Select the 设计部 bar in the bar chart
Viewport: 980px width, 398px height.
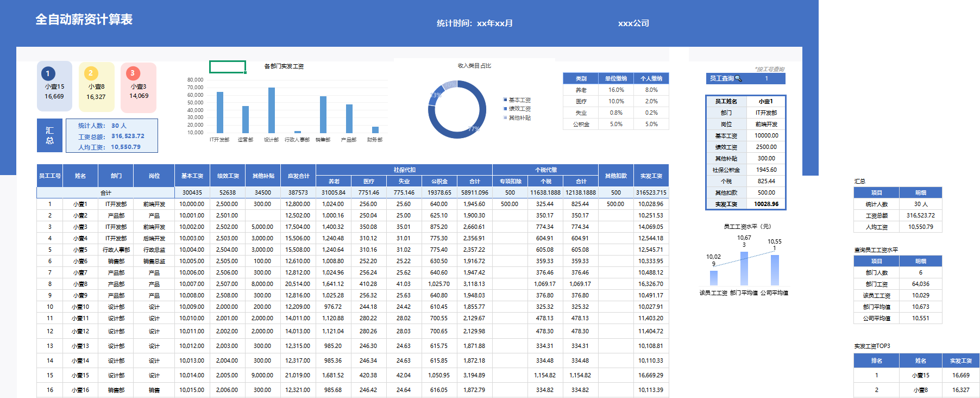(x=271, y=110)
